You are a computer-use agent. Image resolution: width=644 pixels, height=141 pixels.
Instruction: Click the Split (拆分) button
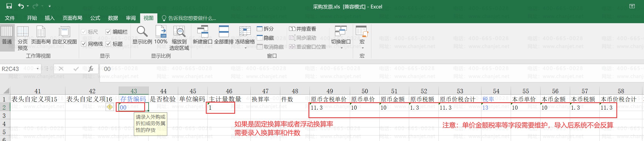pos(265,29)
